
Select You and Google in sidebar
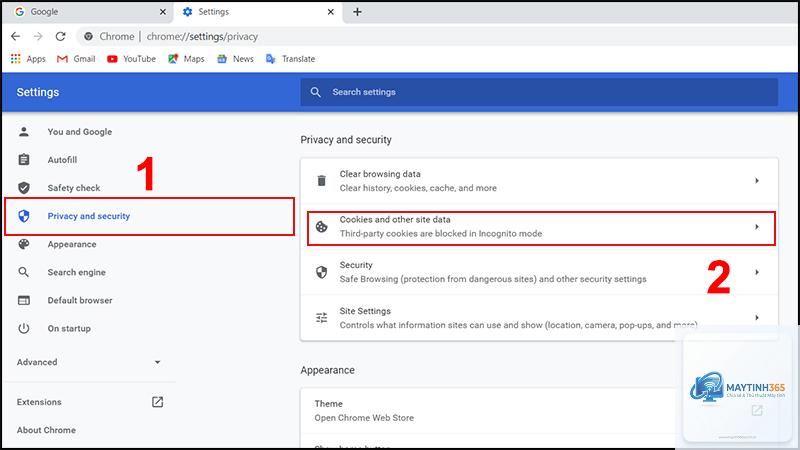(x=80, y=132)
